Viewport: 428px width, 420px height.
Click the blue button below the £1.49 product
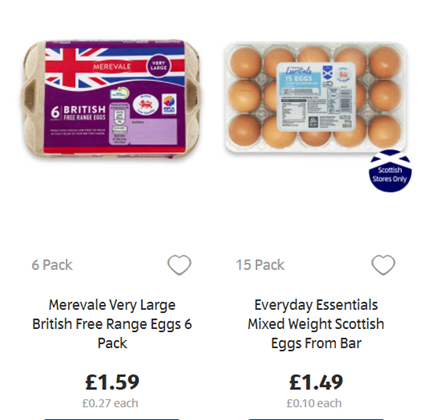pyautogui.click(x=316, y=419)
